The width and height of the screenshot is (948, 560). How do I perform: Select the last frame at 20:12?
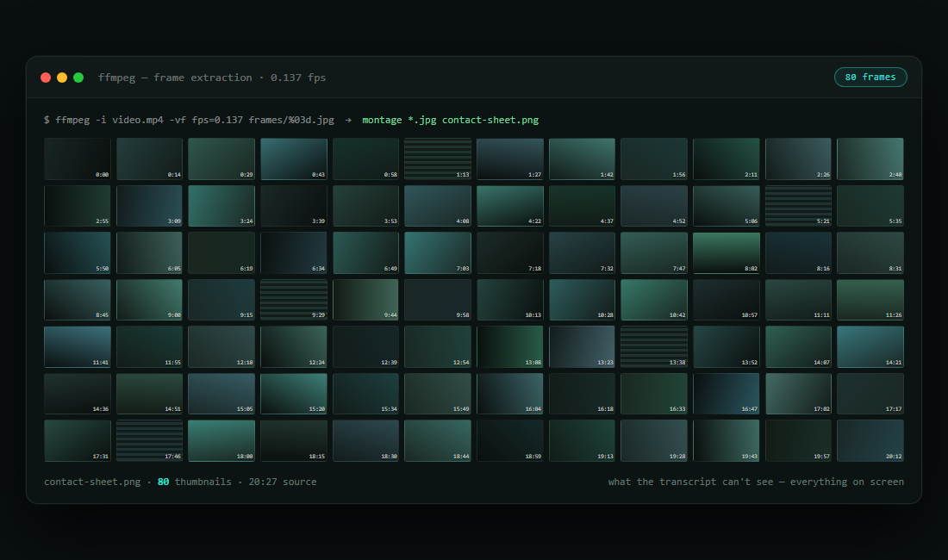[x=870, y=441]
